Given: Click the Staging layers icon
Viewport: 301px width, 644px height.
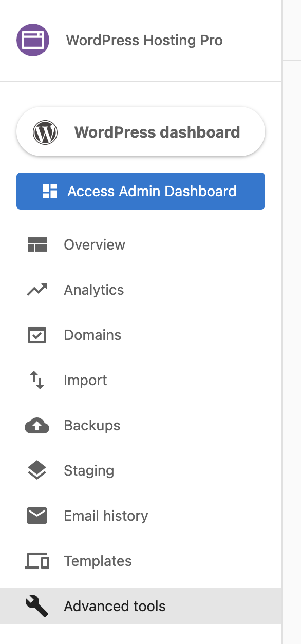Looking at the screenshot, I should coord(37,470).
